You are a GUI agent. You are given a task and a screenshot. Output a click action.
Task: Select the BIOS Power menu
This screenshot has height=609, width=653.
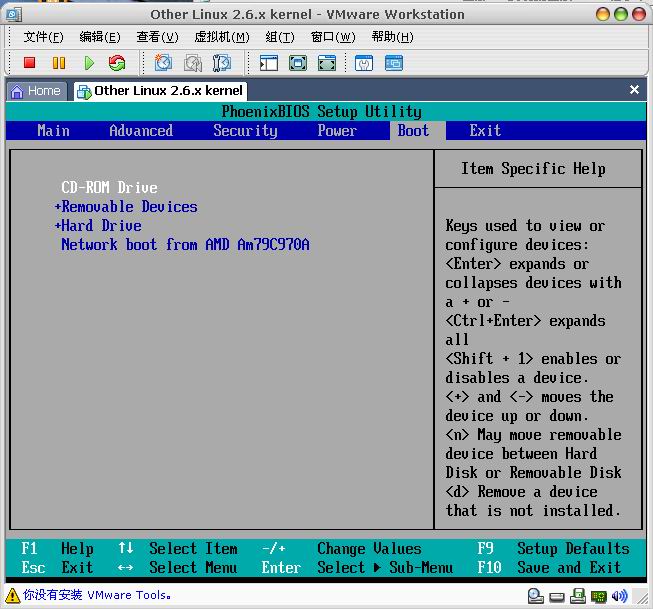(337, 131)
